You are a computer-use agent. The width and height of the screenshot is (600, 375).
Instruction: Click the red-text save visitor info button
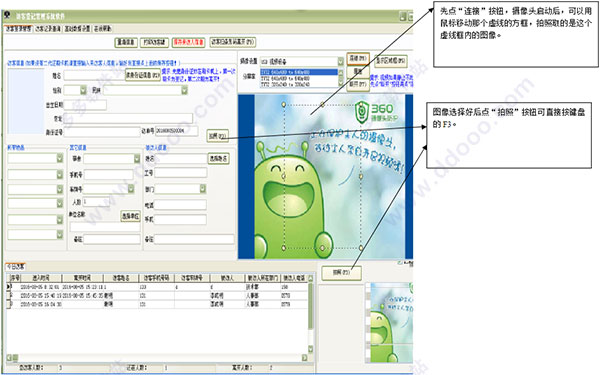pos(188,42)
